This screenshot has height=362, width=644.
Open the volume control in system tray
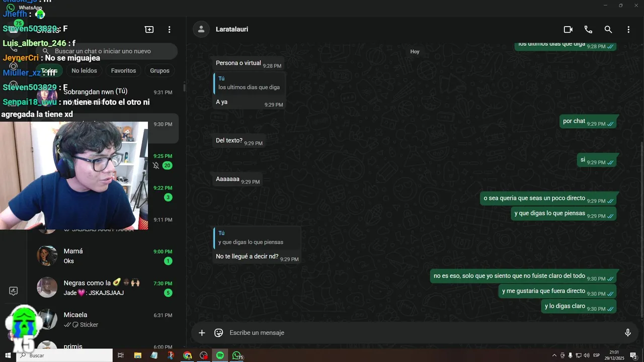(x=586, y=355)
